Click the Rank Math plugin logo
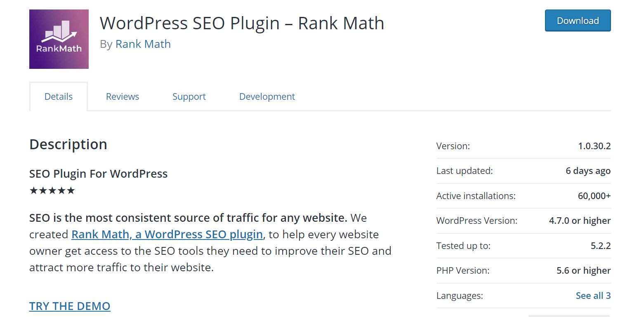This screenshot has height=317, width=644. pos(59,39)
